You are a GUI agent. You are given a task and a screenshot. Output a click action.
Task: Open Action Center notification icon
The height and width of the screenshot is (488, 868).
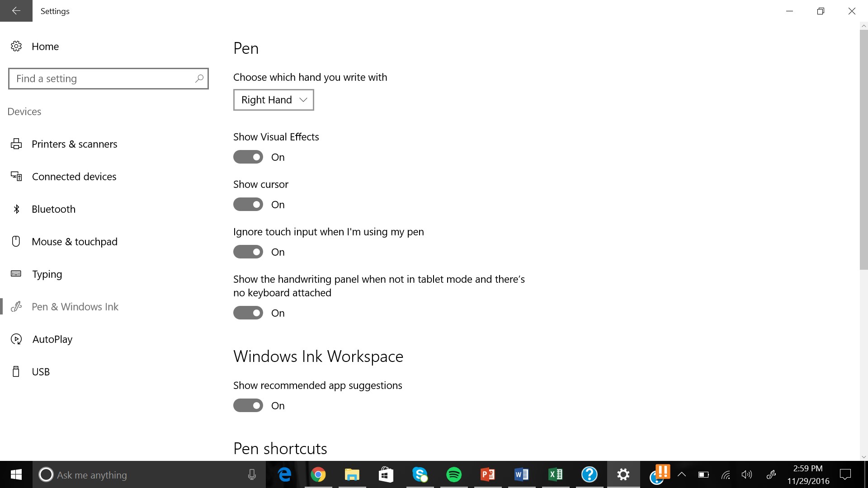point(845,474)
